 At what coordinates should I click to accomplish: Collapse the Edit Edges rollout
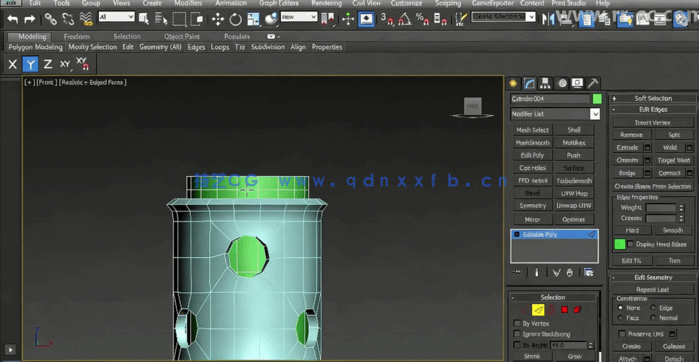tap(653, 109)
